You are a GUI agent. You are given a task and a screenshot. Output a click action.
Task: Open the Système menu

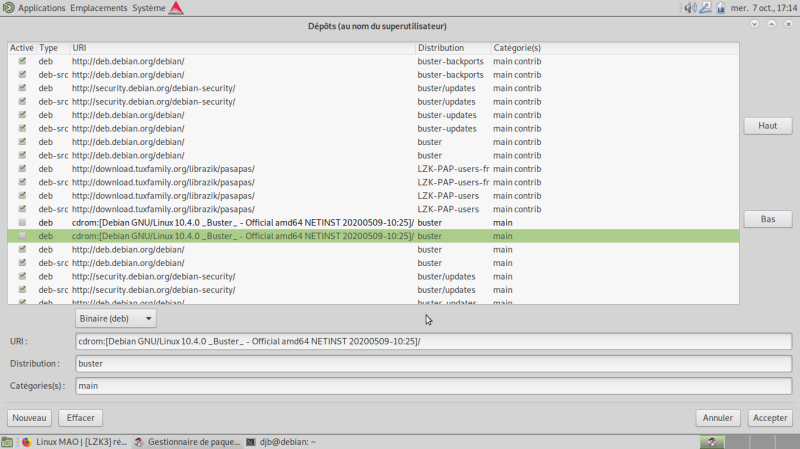point(148,8)
